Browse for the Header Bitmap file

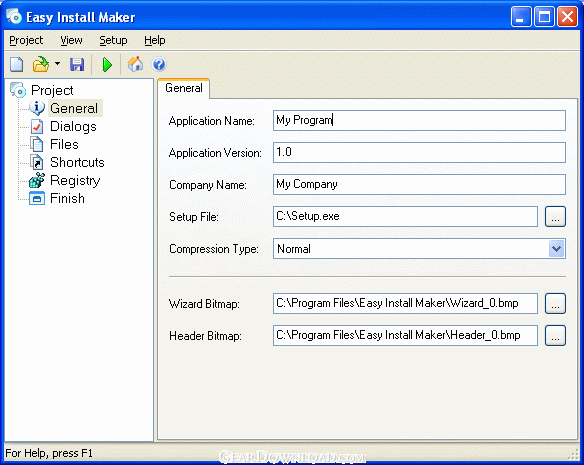[555, 335]
